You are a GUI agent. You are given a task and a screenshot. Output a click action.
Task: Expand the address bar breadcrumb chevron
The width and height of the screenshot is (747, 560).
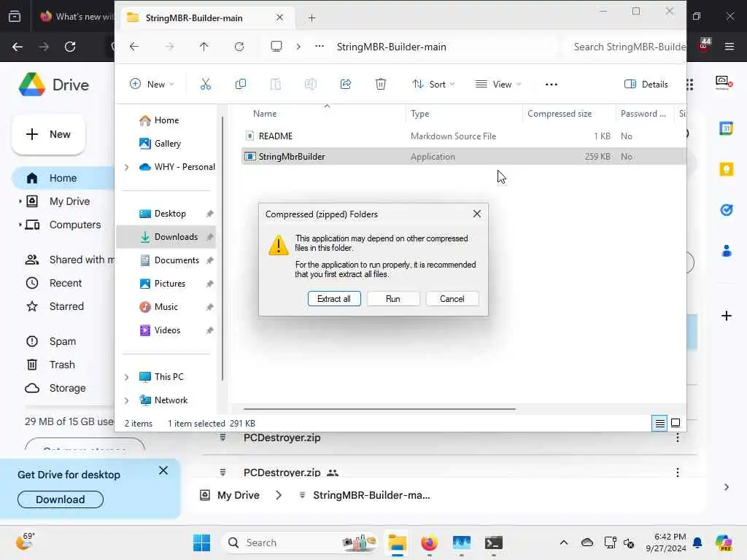pyautogui.click(x=298, y=47)
